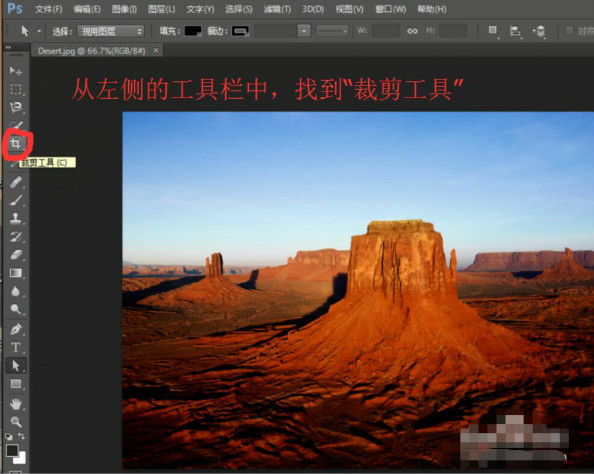Click the stroke width input field
Screen dimensions: 594x474
pos(275,31)
